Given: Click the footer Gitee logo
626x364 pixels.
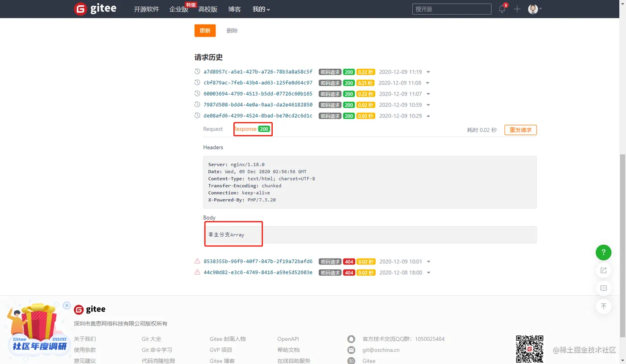Looking at the screenshot, I should [90, 309].
